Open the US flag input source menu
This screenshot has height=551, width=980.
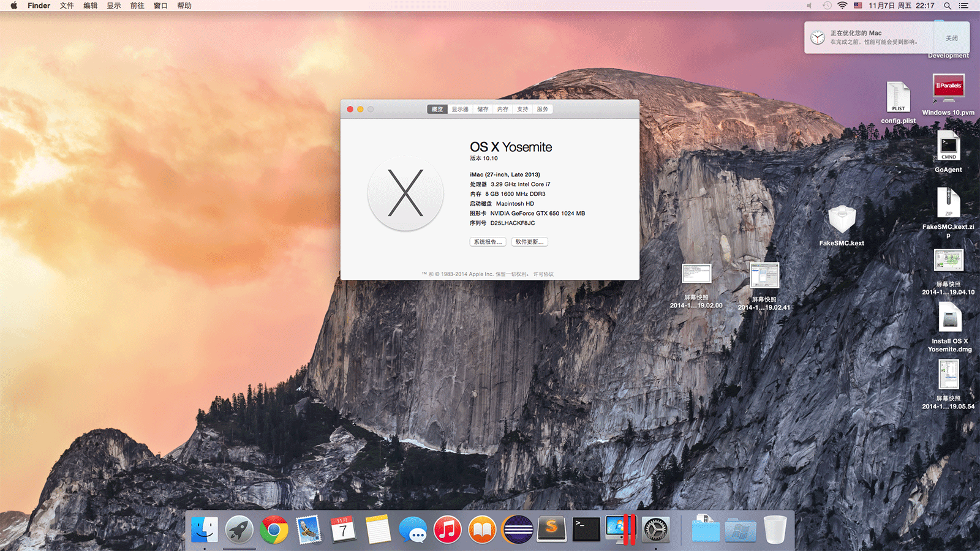(x=858, y=6)
